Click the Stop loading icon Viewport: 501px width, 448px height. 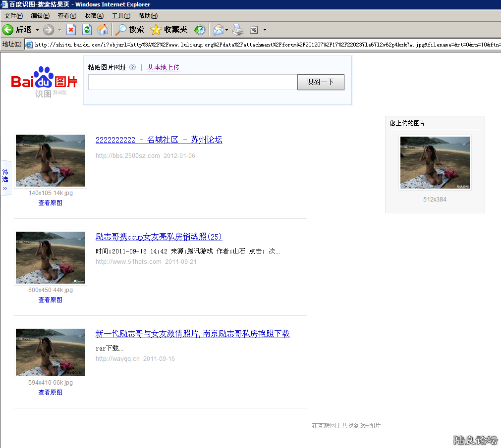point(71,30)
